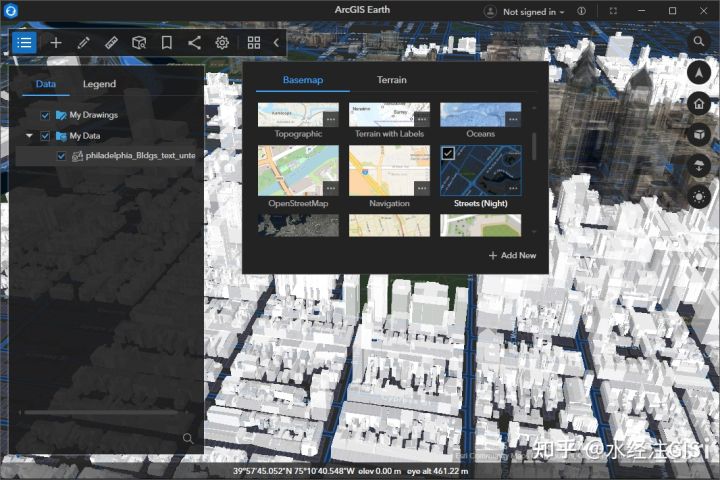Open the Add Data plus tool
Screen dimensions: 720x480
pyautogui.click(x=56, y=43)
